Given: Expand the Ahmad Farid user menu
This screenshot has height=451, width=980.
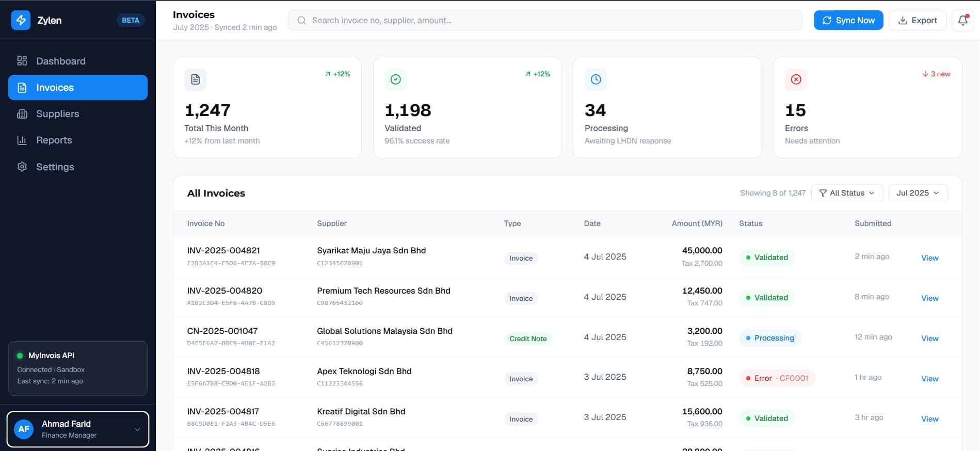Looking at the screenshot, I should pyautogui.click(x=78, y=429).
